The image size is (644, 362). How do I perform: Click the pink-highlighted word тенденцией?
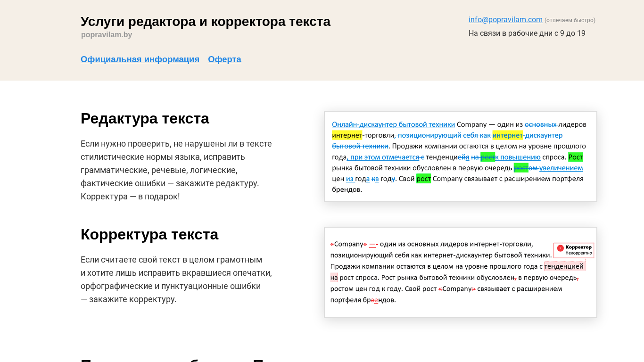pos(564,266)
